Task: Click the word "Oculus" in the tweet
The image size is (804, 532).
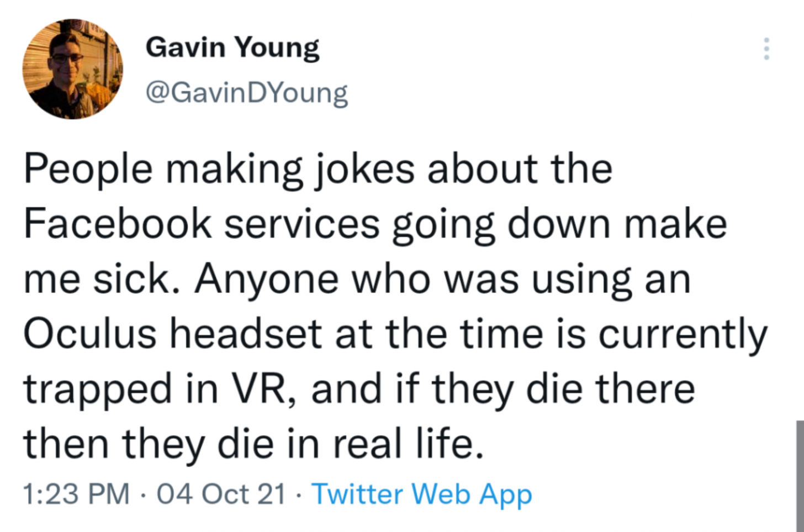Action: pos(90,334)
